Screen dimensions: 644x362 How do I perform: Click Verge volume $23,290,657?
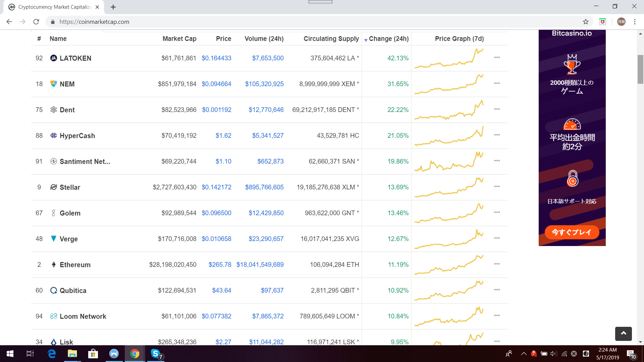point(266,239)
